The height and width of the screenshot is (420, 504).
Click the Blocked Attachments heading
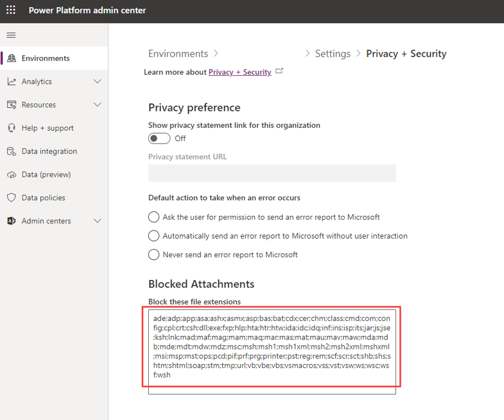tap(201, 284)
